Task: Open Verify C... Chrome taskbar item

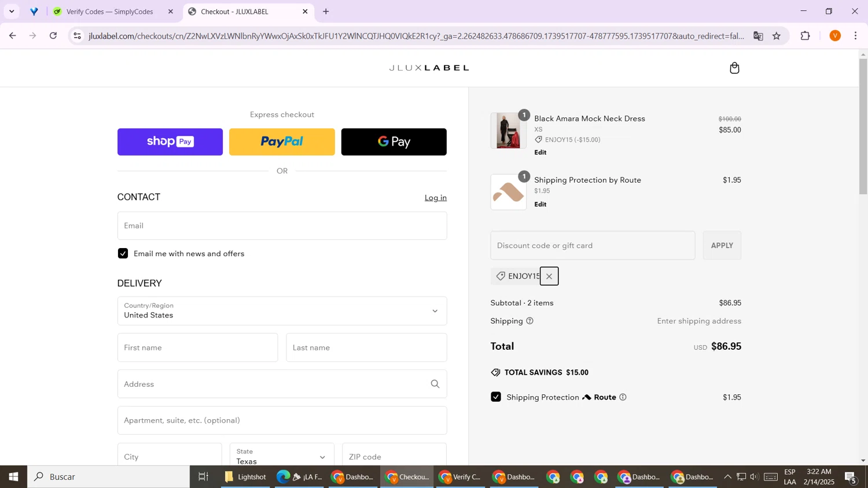Action: pos(460,477)
